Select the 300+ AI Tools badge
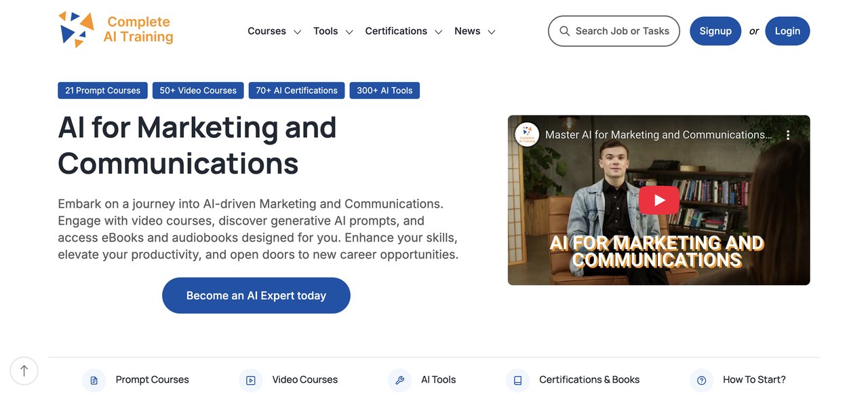 pyautogui.click(x=384, y=90)
